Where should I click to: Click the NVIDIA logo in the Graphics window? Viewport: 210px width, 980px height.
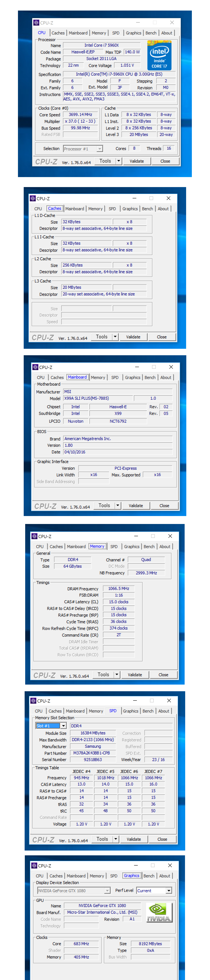(159, 912)
